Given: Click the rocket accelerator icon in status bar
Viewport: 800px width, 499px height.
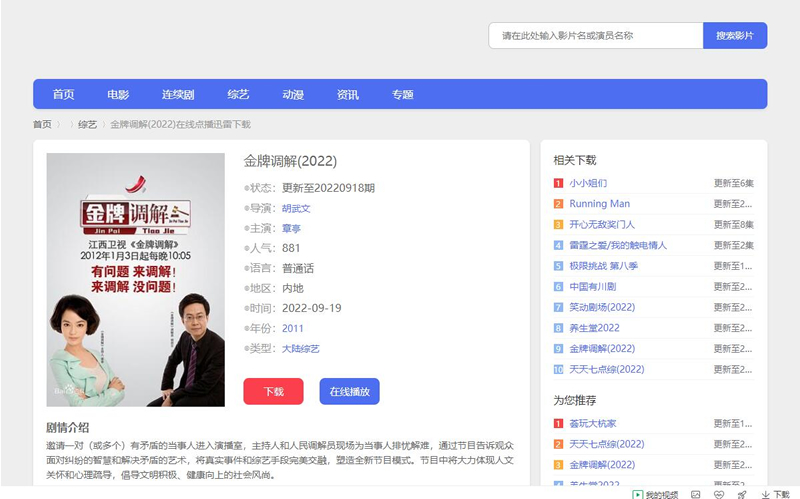Looking at the screenshot, I should (742, 494).
